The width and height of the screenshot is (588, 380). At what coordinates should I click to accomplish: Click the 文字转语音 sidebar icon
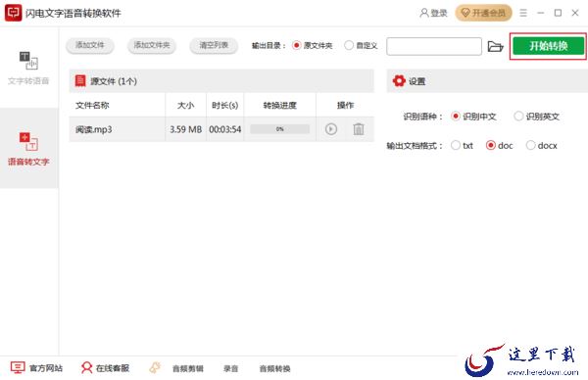click(28, 61)
